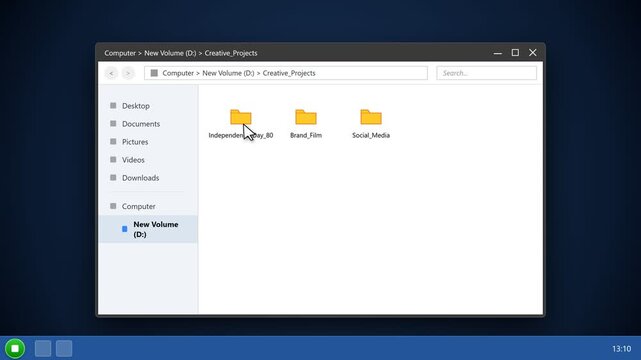
Task: Click Computer in the address bar path
Action: [178, 73]
